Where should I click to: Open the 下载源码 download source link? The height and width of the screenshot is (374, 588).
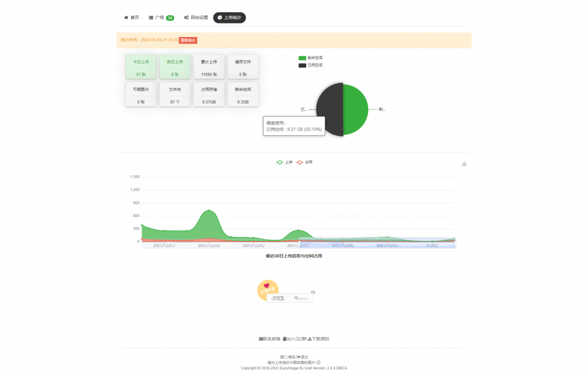point(318,339)
